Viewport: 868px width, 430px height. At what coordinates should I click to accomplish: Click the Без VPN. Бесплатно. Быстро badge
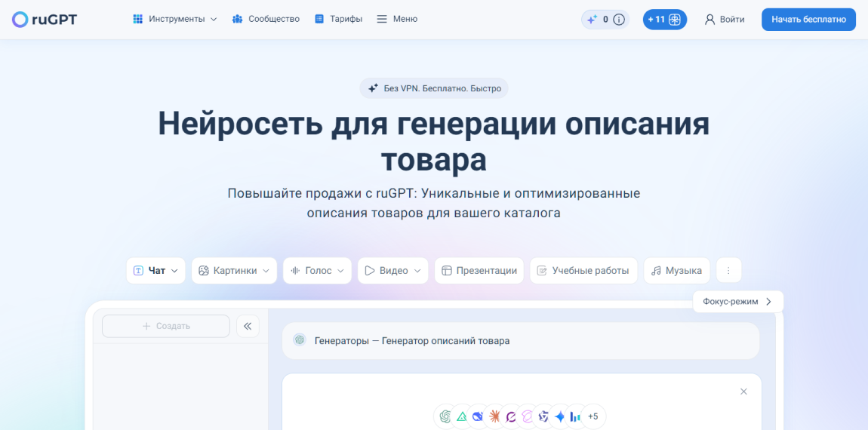pyautogui.click(x=434, y=88)
